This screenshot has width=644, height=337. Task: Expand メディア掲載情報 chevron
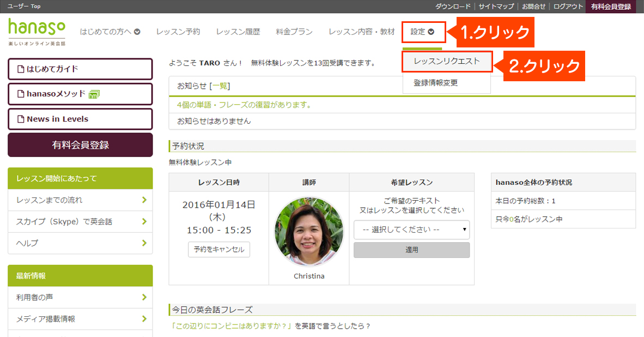tap(144, 318)
